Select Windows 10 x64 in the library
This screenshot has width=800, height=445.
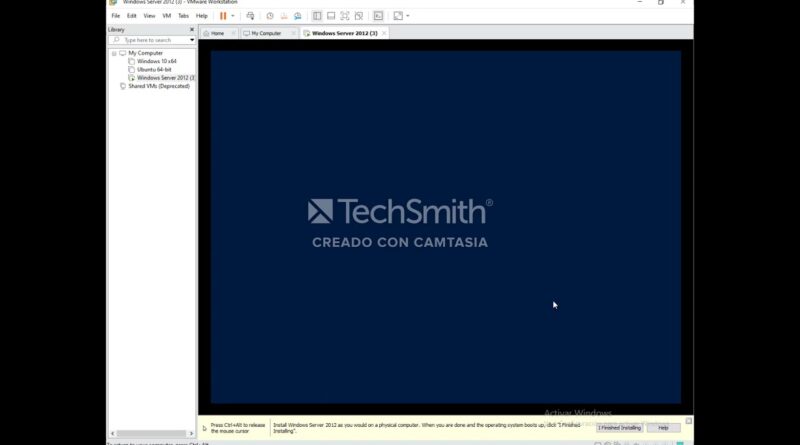157,61
